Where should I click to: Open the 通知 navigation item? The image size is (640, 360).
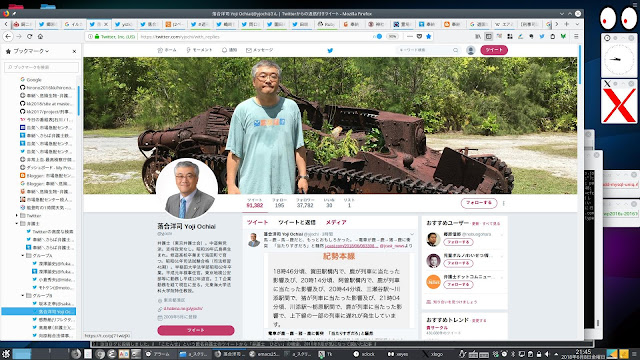(x=229, y=50)
